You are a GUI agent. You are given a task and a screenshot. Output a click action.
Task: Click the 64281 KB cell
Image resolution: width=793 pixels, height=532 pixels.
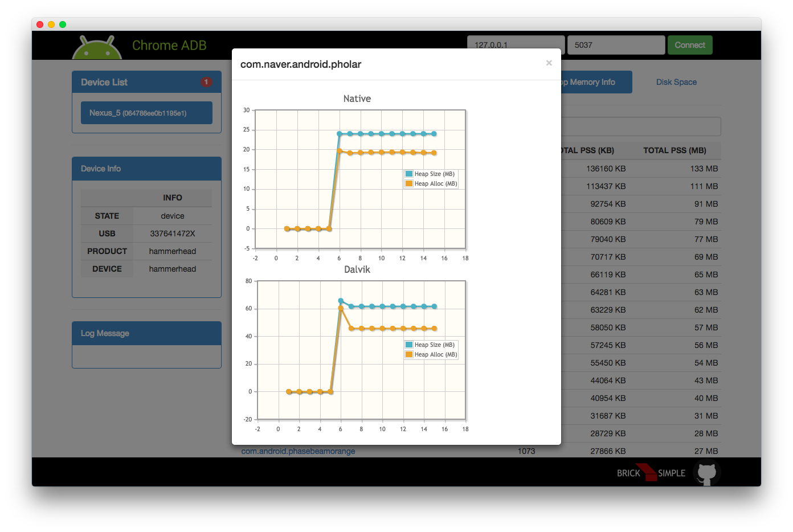tap(608, 292)
